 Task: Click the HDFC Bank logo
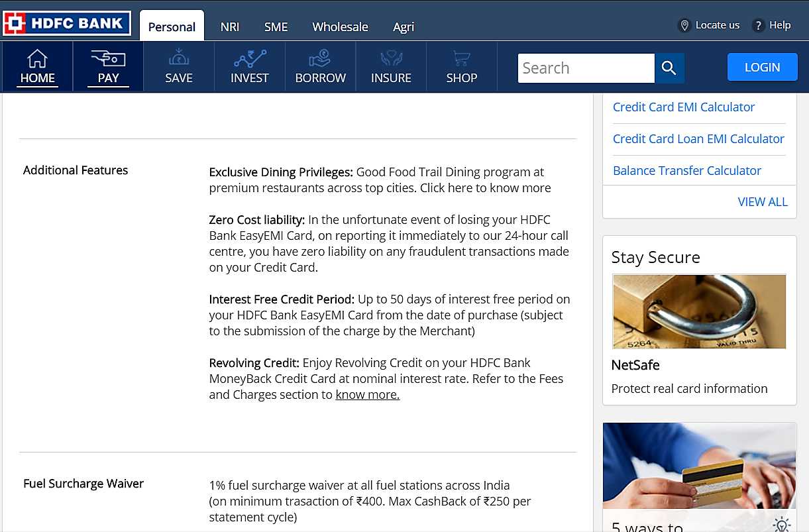67,24
